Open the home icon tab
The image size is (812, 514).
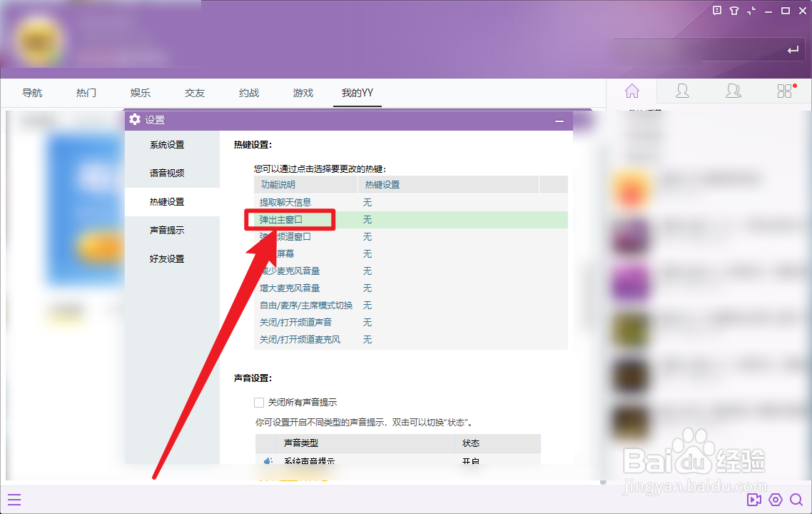(x=631, y=91)
